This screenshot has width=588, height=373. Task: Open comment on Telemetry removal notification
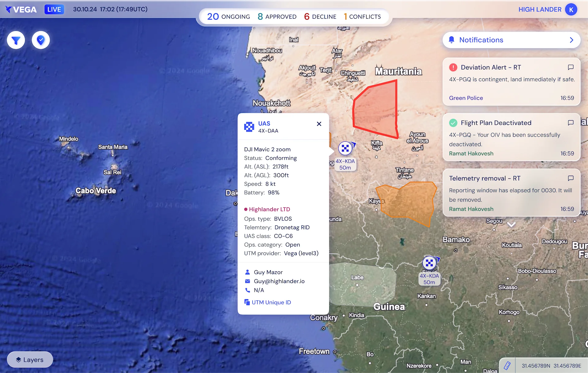click(x=571, y=178)
